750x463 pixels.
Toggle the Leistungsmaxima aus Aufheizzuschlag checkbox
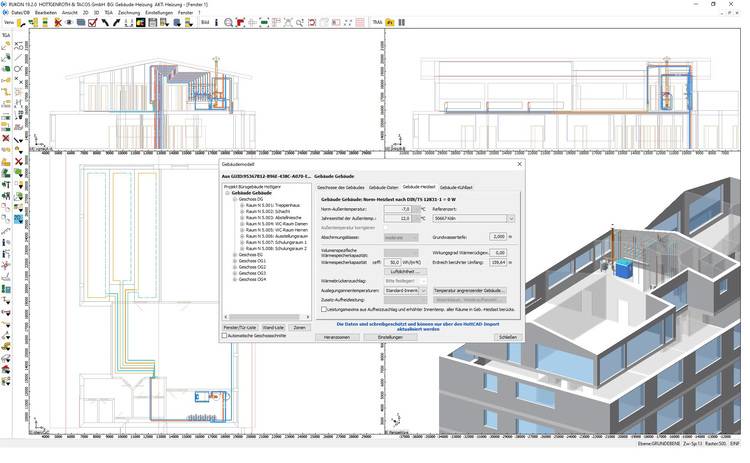(x=324, y=309)
